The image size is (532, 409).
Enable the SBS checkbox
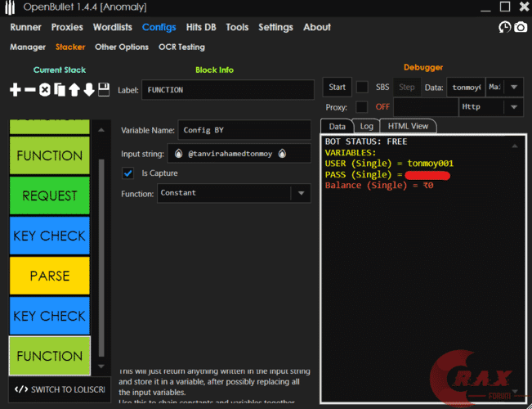tap(362, 87)
